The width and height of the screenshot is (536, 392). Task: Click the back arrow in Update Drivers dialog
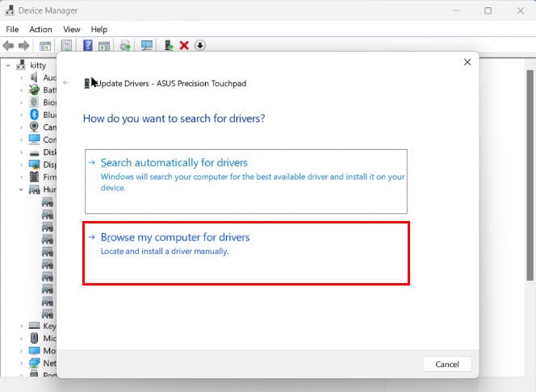click(66, 82)
